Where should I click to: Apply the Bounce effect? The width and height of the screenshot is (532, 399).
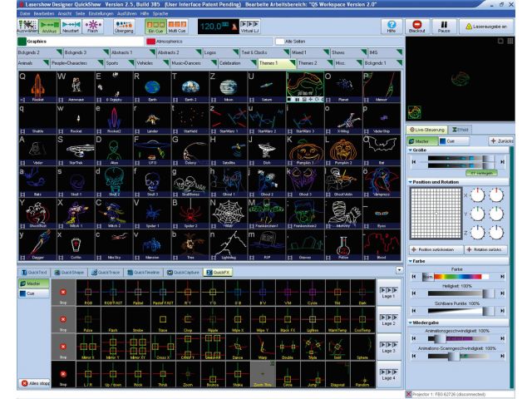tap(213, 375)
